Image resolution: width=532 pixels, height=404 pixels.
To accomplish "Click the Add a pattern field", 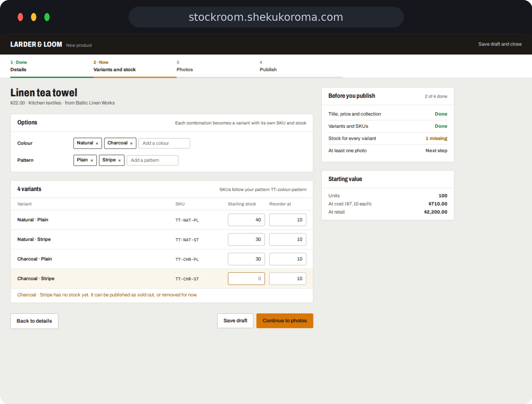I will [x=152, y=160].
